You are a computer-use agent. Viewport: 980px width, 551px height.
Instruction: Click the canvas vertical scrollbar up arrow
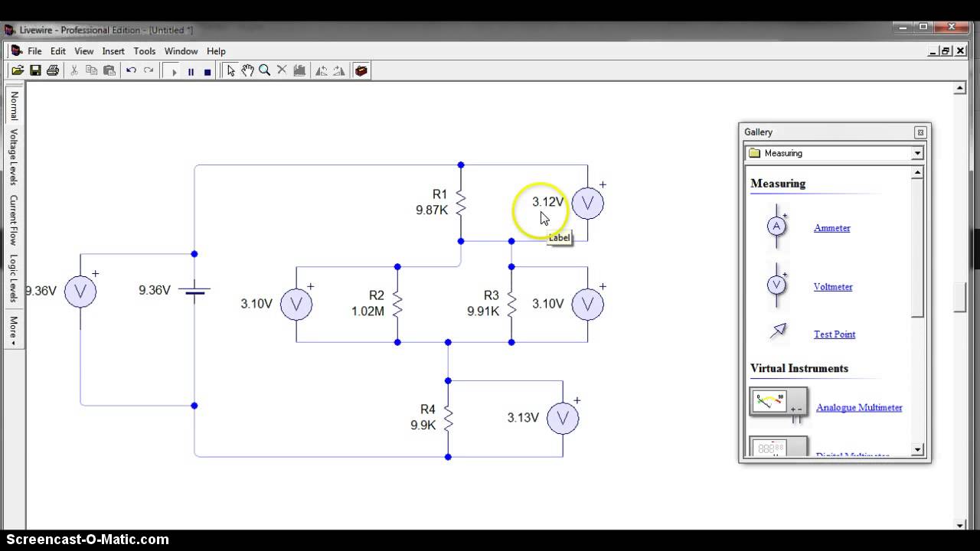coord(960,89)
